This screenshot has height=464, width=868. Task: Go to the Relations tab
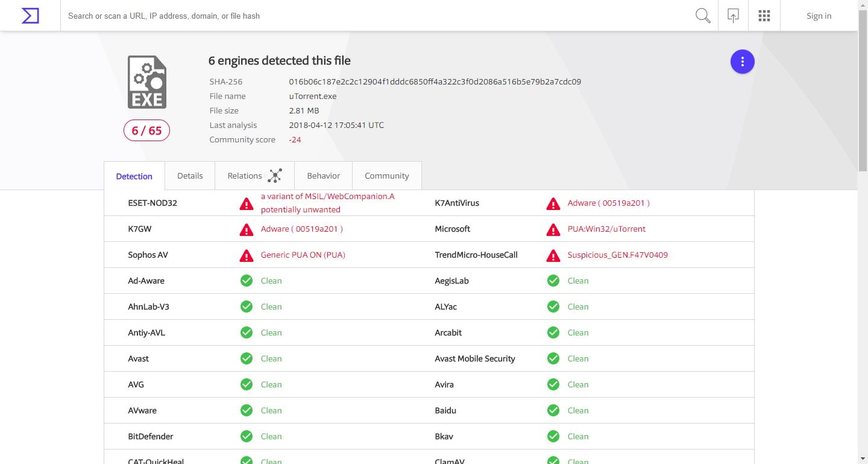point(244,176)
